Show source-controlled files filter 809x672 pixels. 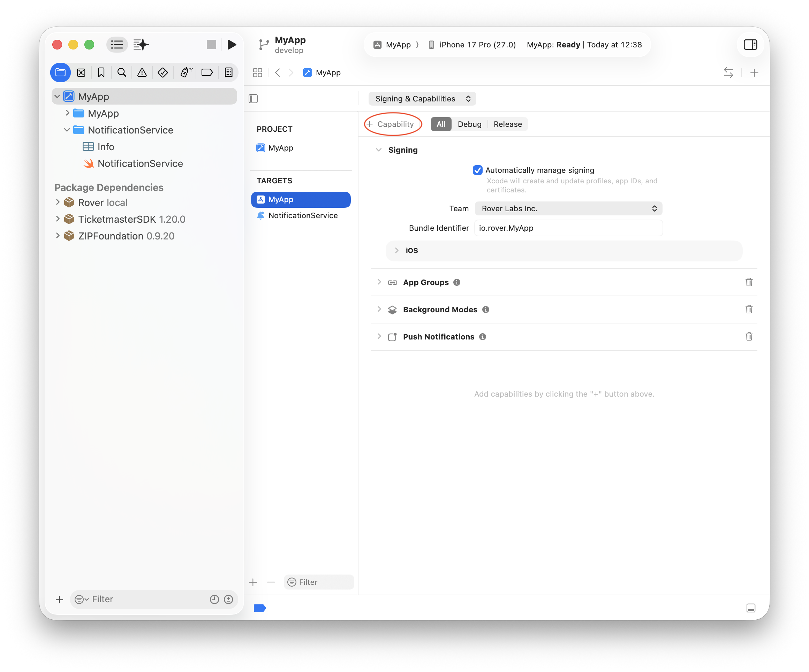(228, 600)
